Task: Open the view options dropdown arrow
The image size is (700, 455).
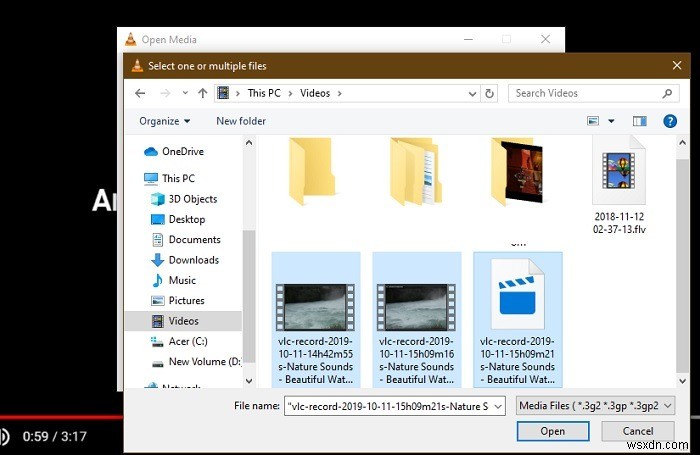Action: click(x=611, y=121)
